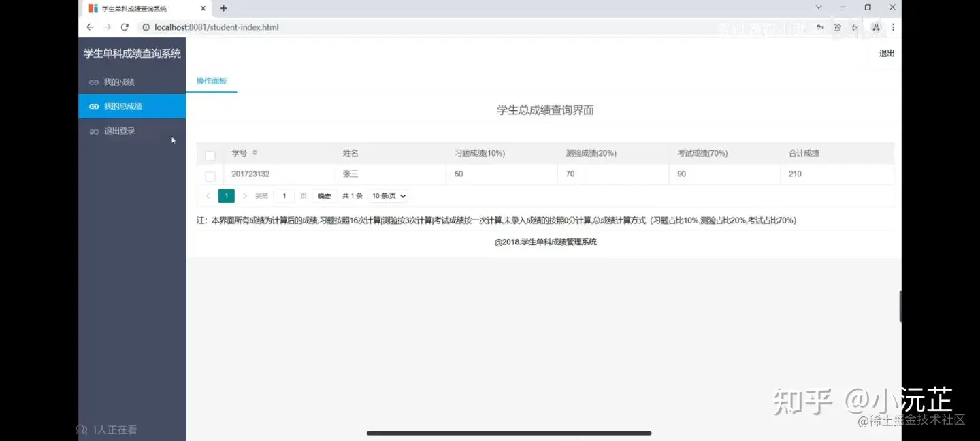Choose 退出登录 in the sidebar
Image resolution: width=980 pixels, height=441 pixels.
click(132, 131)
